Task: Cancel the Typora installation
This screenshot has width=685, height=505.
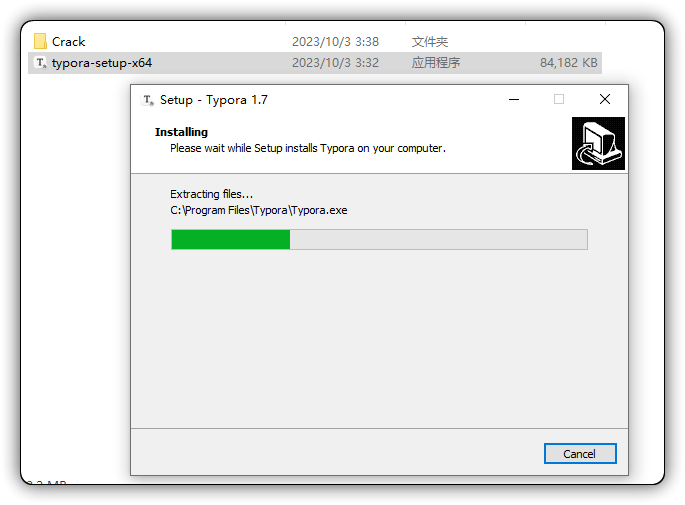Action: pos(580,454)
